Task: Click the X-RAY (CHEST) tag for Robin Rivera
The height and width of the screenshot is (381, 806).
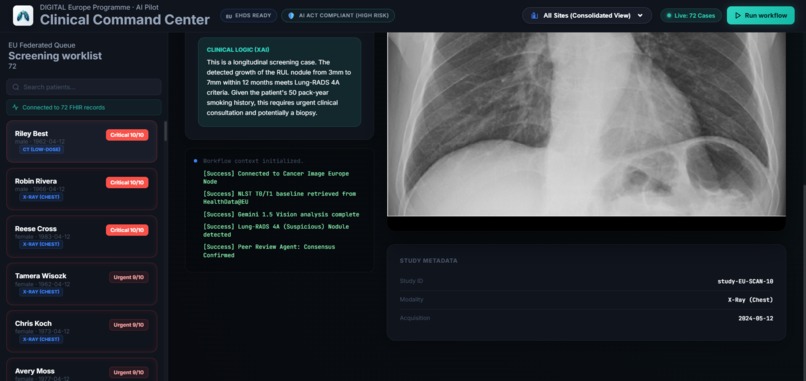Action: [x=41, y=197]
